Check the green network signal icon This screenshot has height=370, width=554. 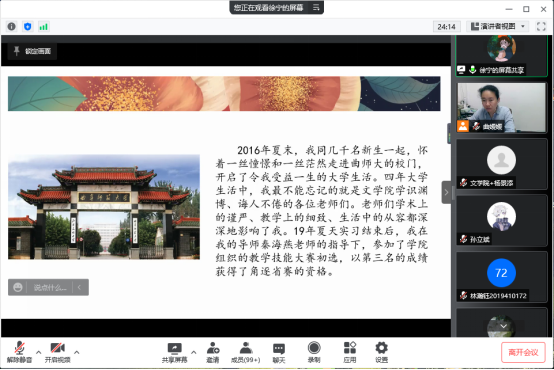click(43, 27)
